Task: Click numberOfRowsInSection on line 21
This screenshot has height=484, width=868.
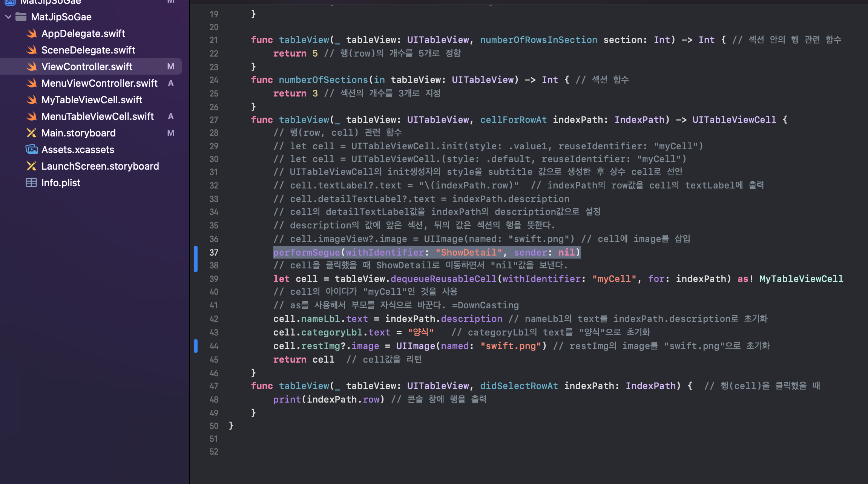Action: click(x=538, y=40)
